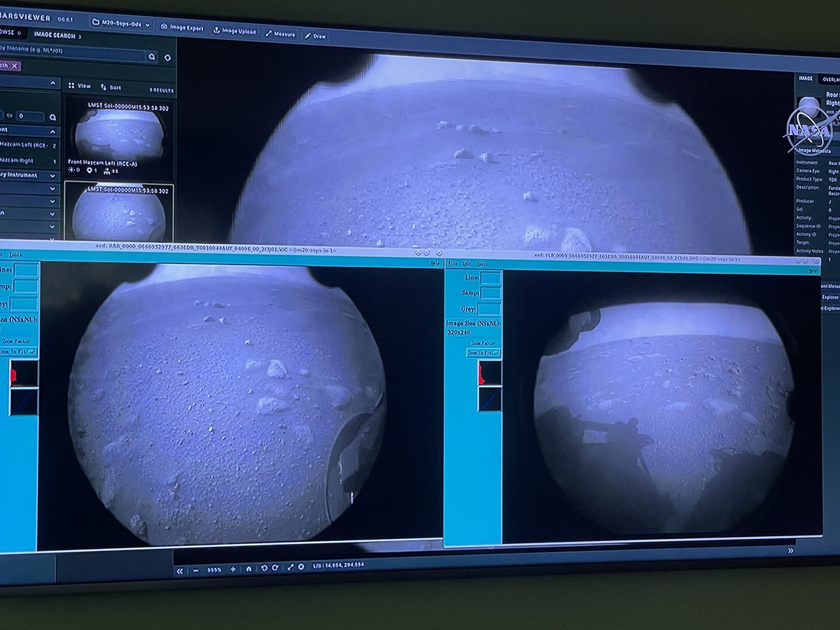Click the range 'to' value field showing 0
840x630 pixels.
(30, 116)
